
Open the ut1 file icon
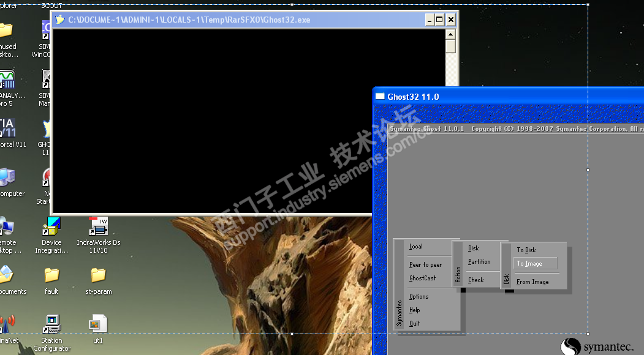point(98,329)
